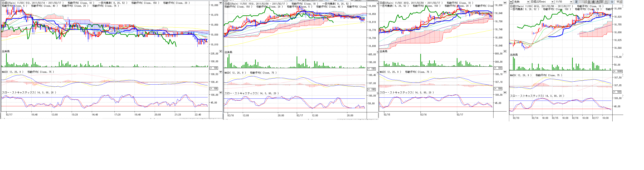The image size is (644, 170).
Task: Click ×100 scale button beside 5-minute volume panel
Action: pyautogui.click(x=214, y=68)
